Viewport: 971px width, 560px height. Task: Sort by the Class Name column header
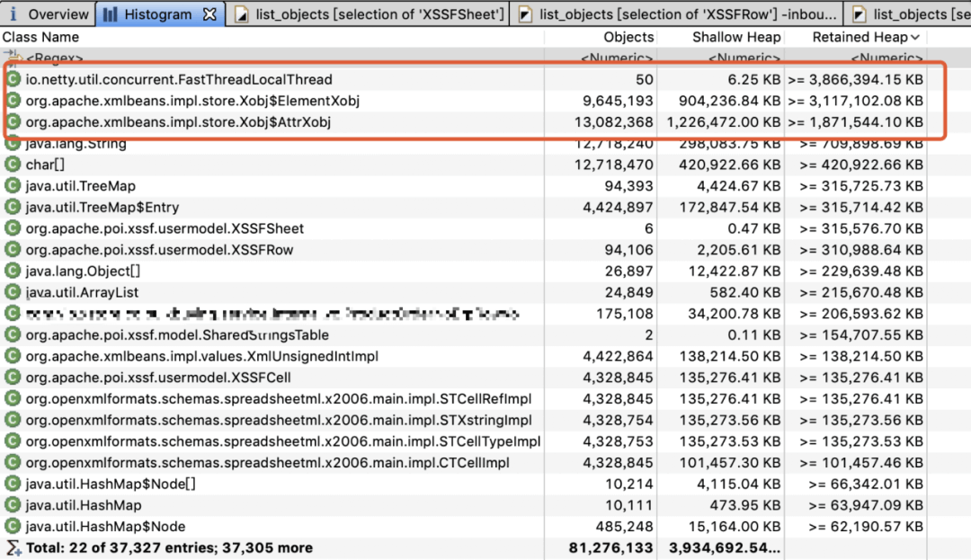[x=40, y=37]
